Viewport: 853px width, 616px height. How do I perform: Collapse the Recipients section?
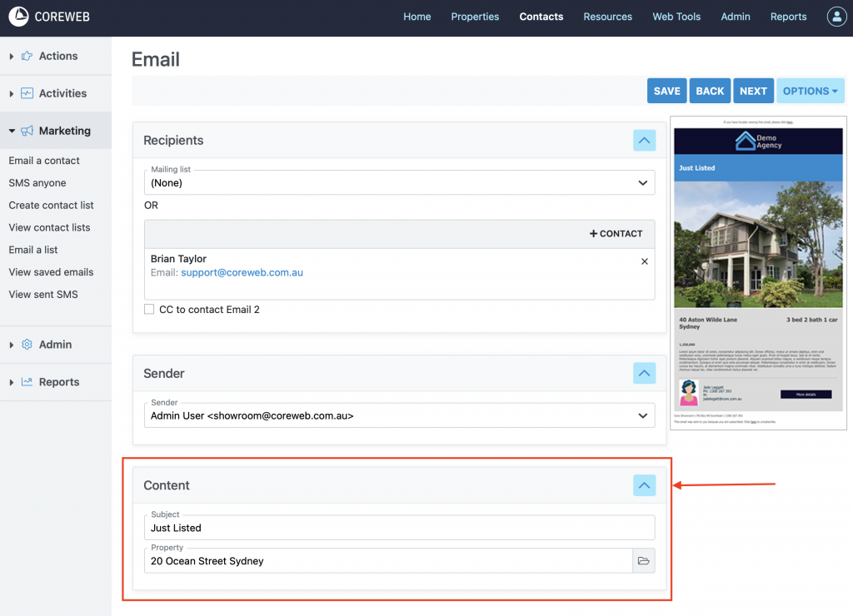point(644,141)
